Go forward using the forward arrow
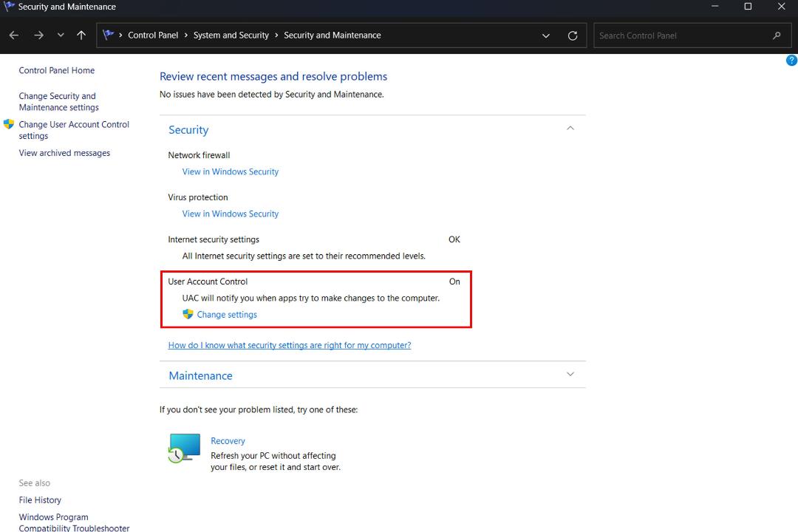Screen dimensions: 798x532 [38, 35]
